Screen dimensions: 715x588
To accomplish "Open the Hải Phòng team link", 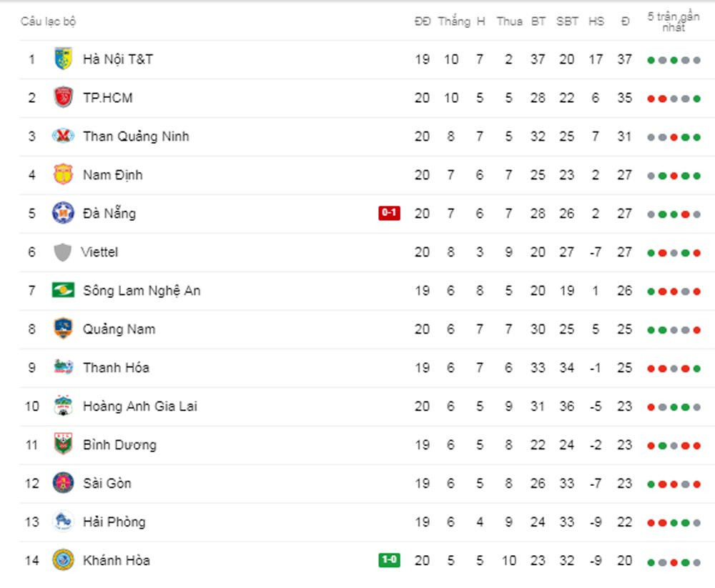I will tap(114, 522).
